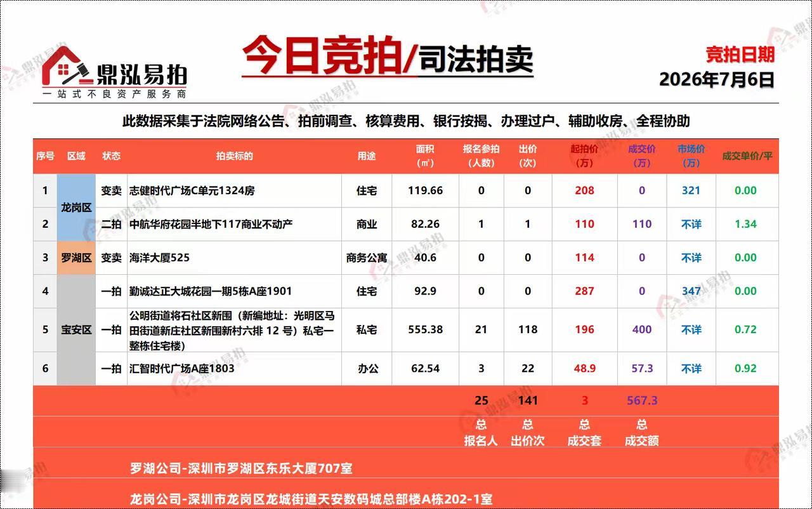Click the area value 40.6

point(425,258)
